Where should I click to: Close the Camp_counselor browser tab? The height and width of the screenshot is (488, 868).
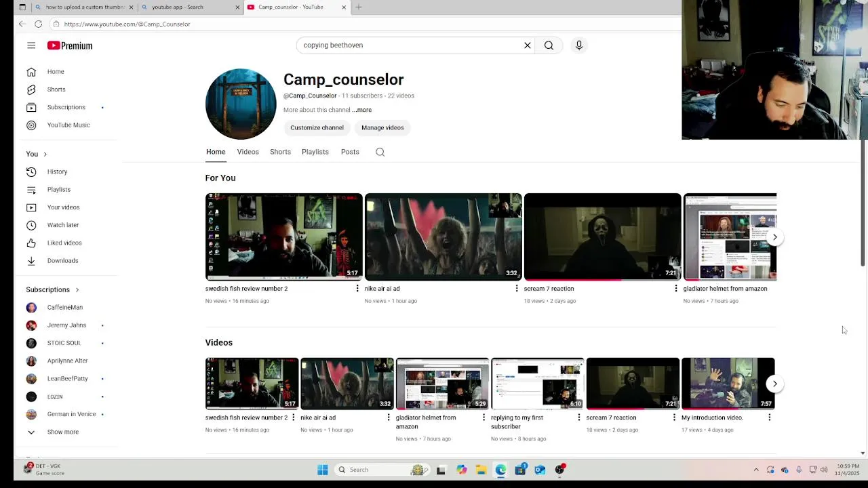[x=344, y=7]
